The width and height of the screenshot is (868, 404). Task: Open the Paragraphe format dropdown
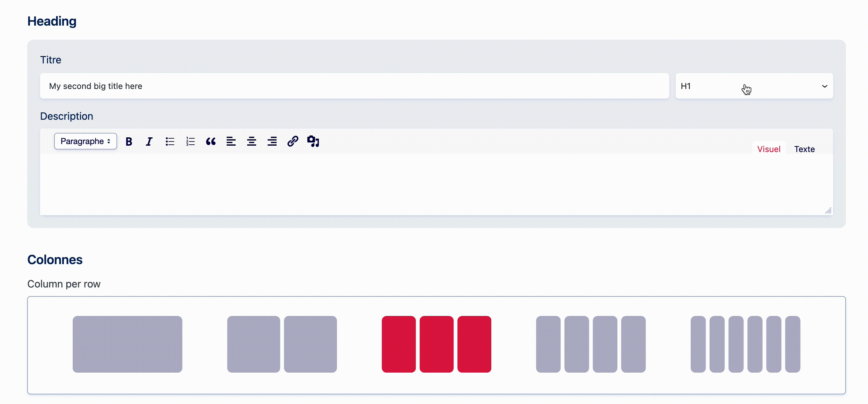pos(85,141)
